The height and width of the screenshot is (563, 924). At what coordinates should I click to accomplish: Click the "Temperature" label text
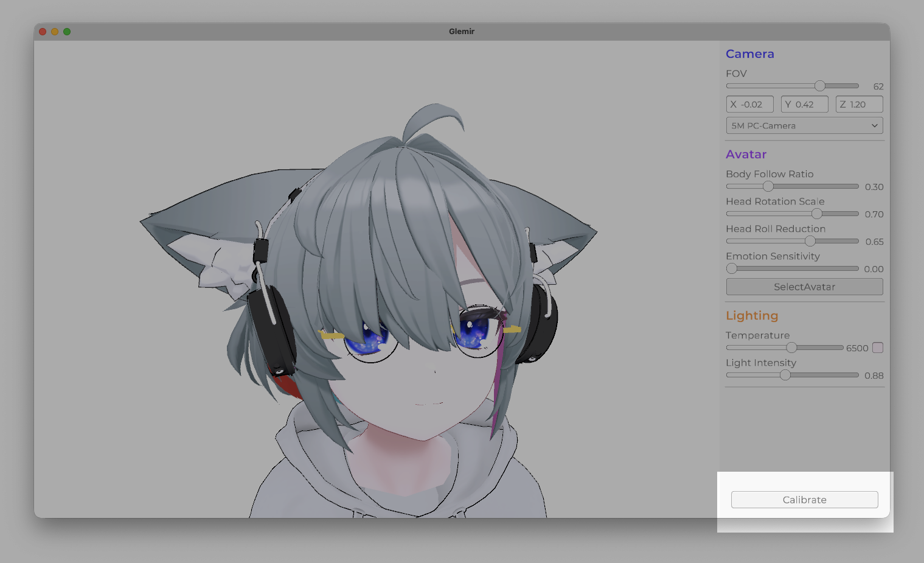point(757,335)
